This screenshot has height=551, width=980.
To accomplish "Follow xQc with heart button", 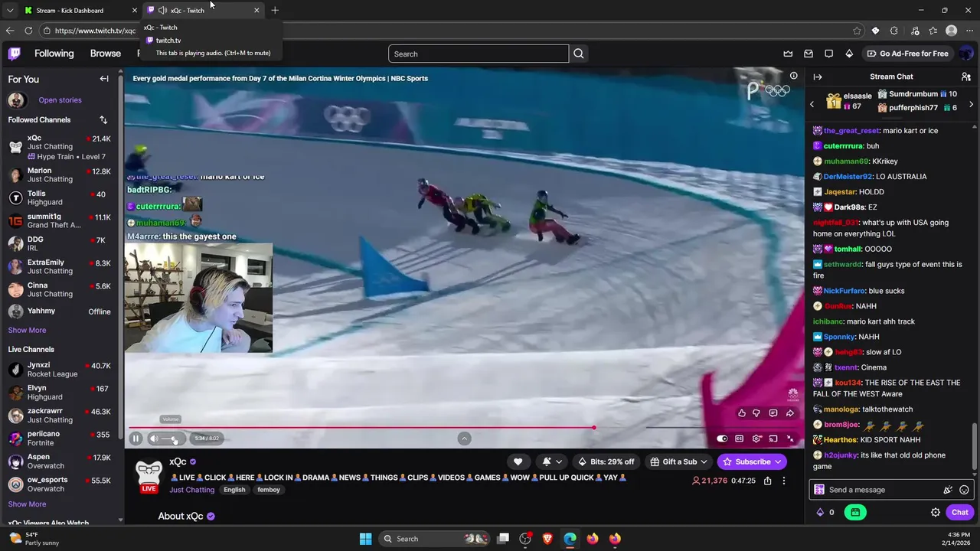I will tap(518, 461).
